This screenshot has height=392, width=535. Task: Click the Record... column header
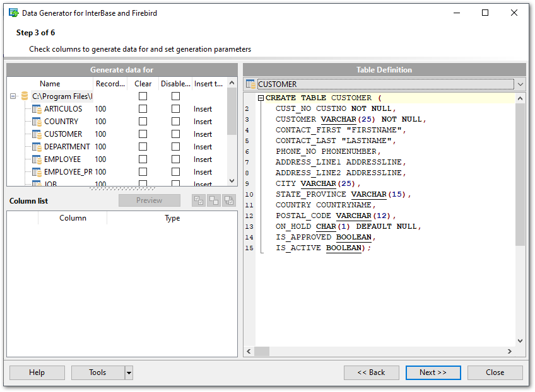point(110,84)
